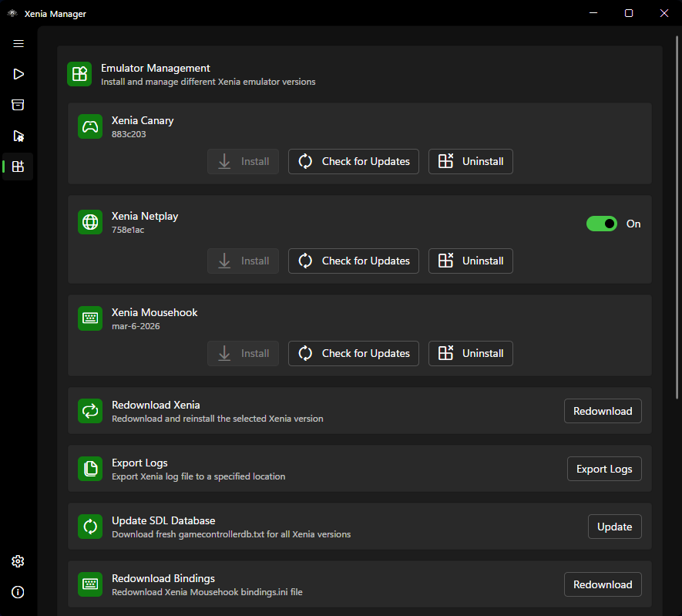Click the Xenia Mousehook keyboard icon
Screen dimensions: 682x616
90,318
